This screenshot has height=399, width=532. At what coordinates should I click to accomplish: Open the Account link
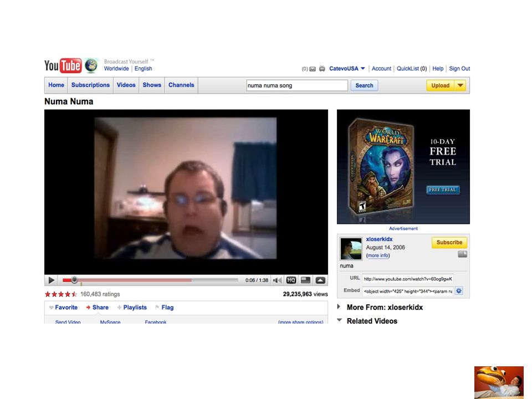coord(381,69)
